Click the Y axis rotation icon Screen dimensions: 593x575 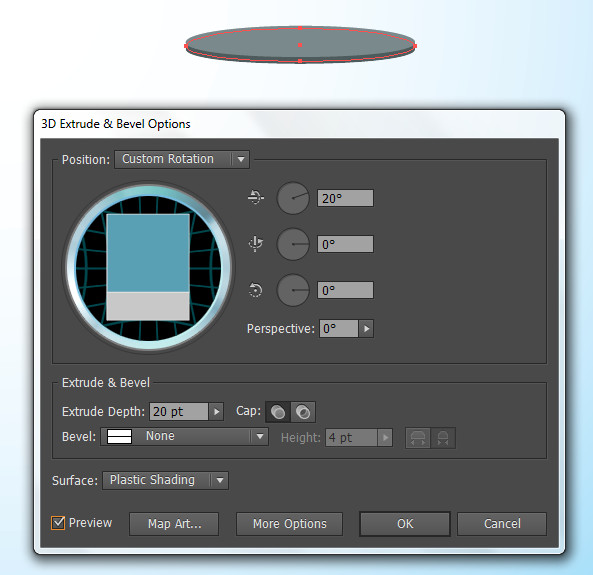tap(256, 244)
